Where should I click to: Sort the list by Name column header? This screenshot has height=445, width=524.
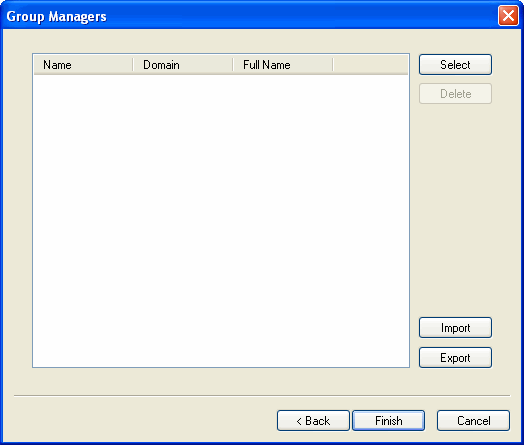tap(83, 64)
